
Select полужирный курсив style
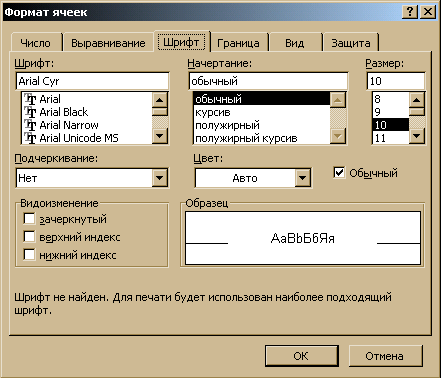(262, 138)
